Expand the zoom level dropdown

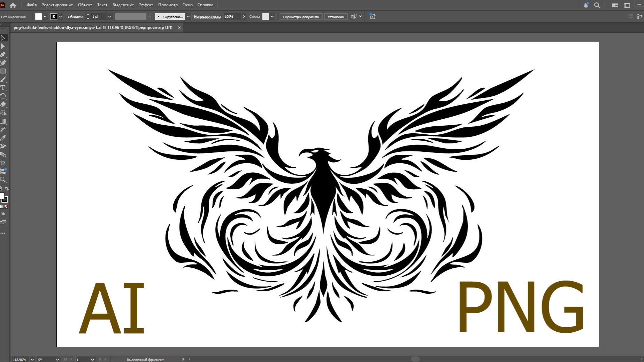coord(32,360)
